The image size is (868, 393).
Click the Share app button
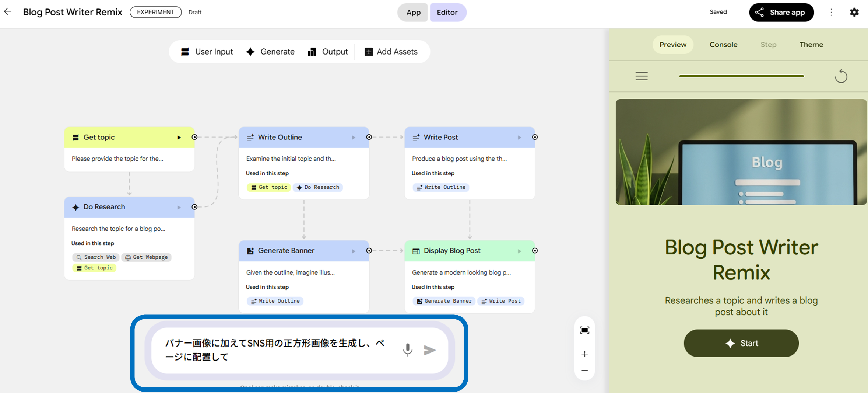(x=781, y=12)
